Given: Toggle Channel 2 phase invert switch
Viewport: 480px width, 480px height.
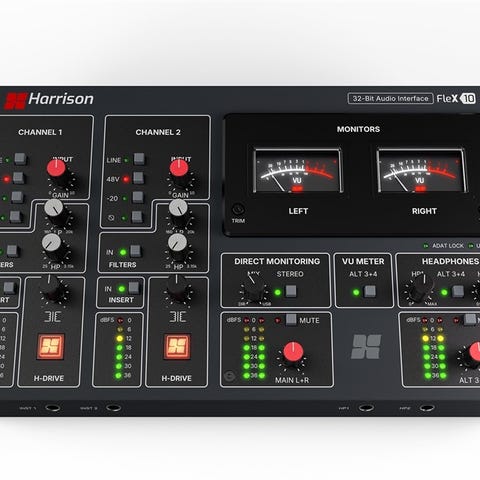Looking at the screenshot, I should (137, 217).
